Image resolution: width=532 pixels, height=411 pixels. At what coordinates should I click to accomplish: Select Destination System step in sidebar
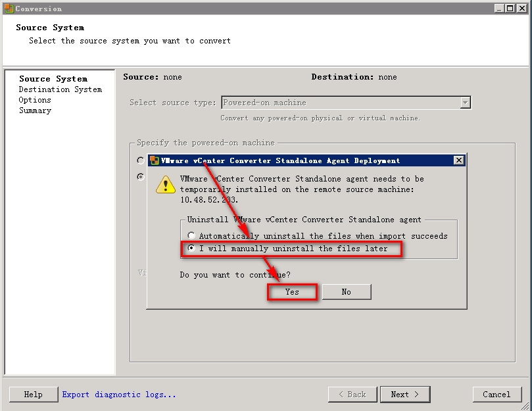60,89
